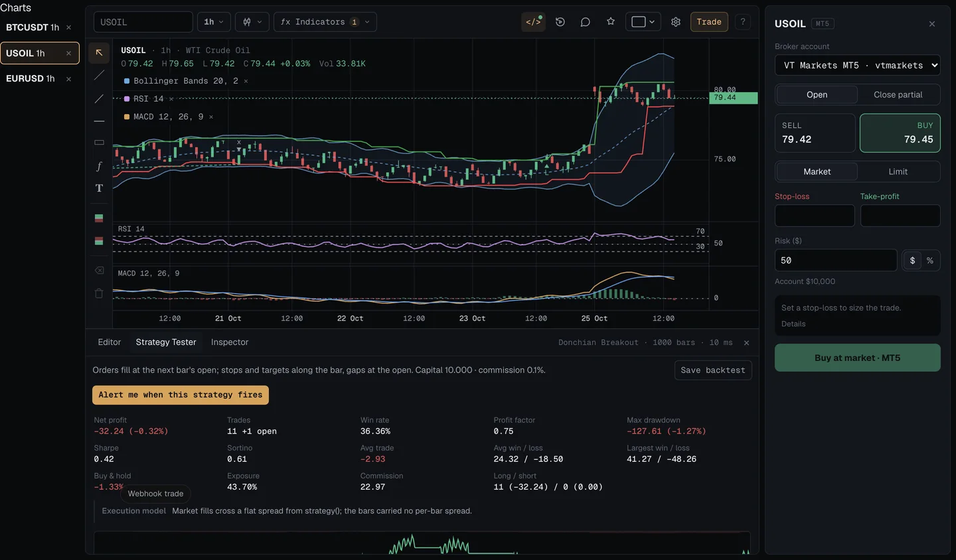Select the cursor arrow tool
Image resolution: width=956 pixels, height=560 pixels.
point(99,52)
